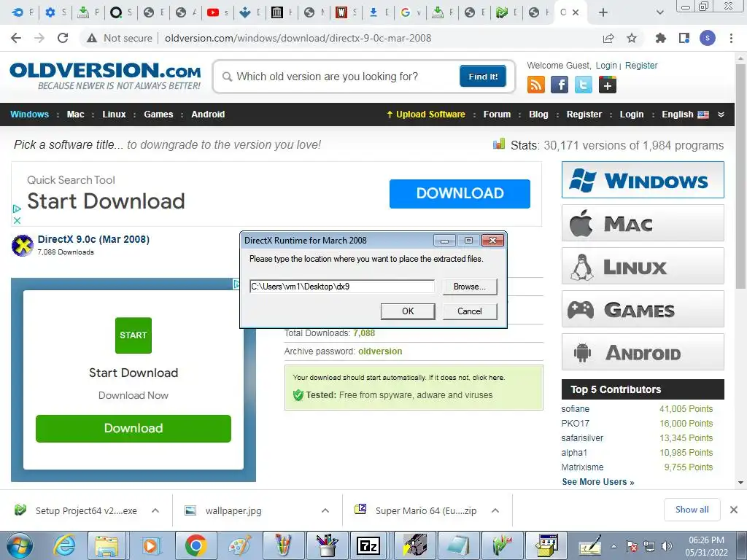Launch Internet Explorer from the taskbar

[x=64, y=545]
